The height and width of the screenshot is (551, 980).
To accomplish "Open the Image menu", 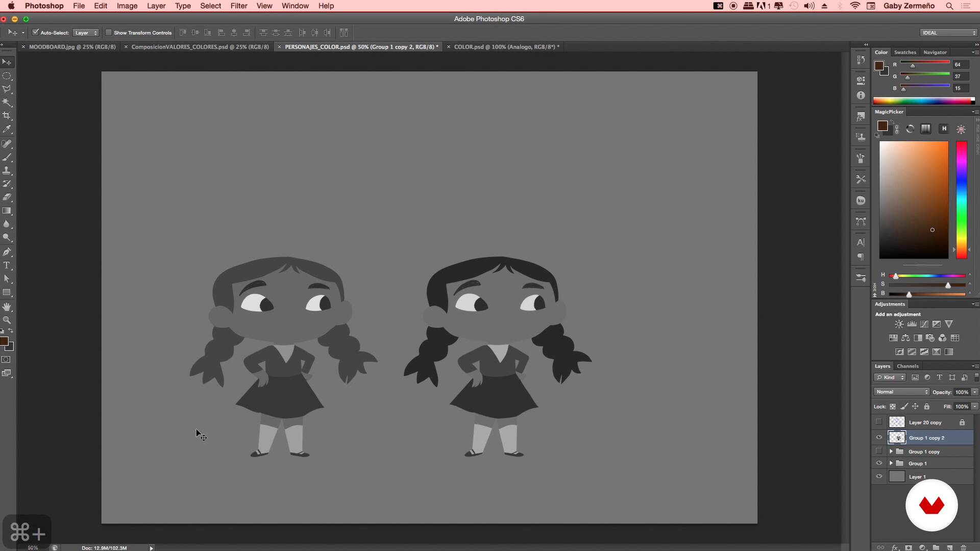I will tap(127, 6).
